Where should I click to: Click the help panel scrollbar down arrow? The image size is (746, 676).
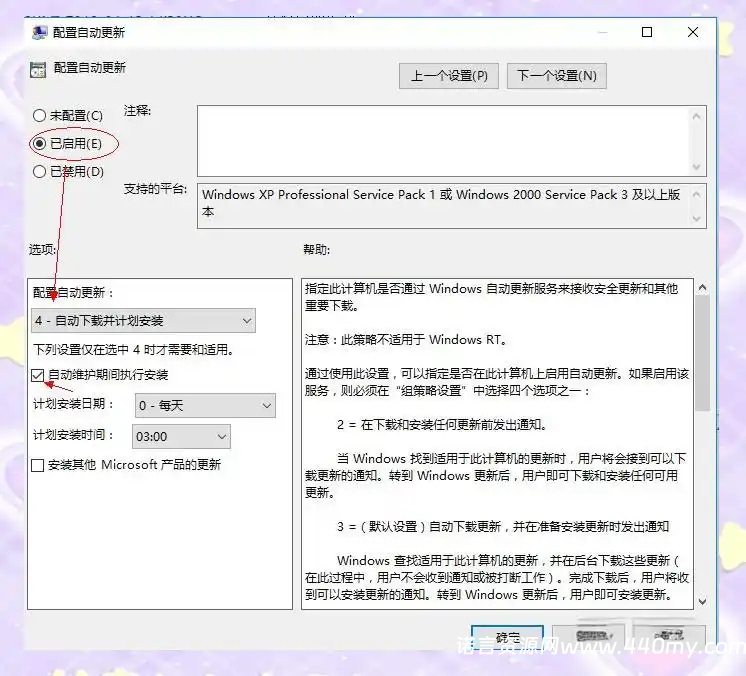[702, 601]
